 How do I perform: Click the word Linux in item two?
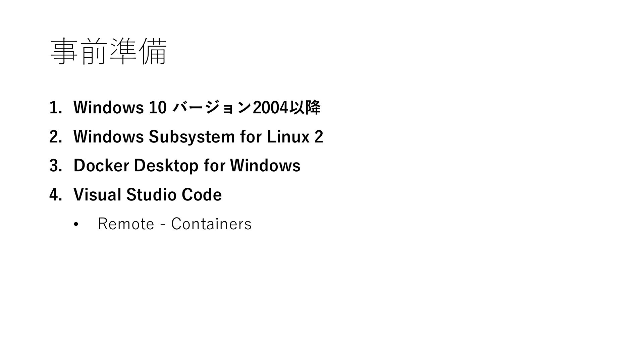(288, 137)
